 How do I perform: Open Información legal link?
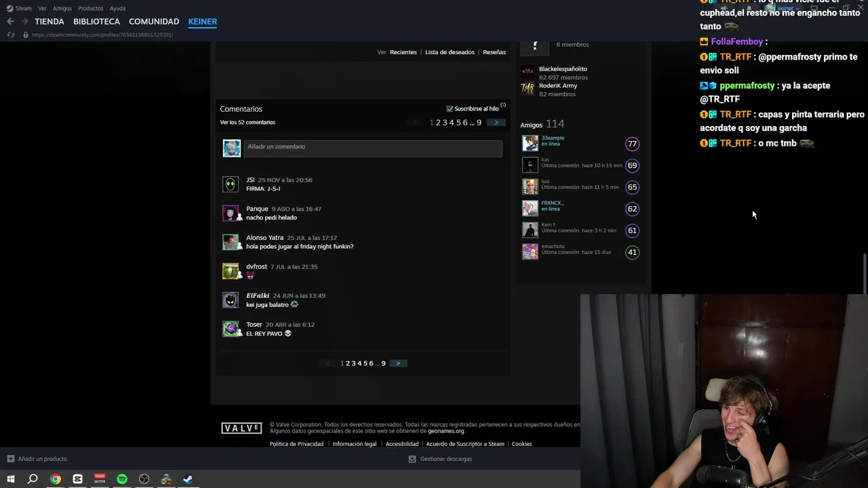(354, 444)
